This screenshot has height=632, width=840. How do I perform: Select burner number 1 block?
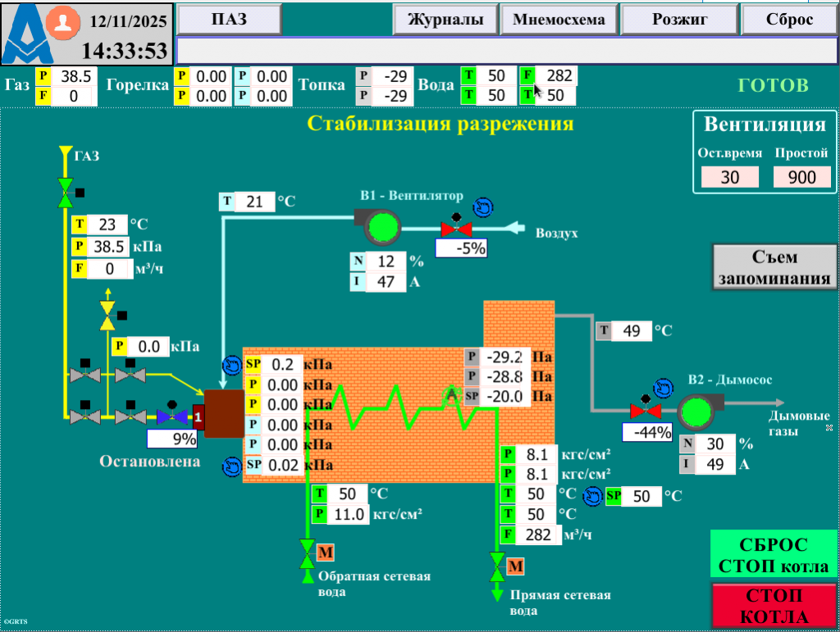[198, 416]
